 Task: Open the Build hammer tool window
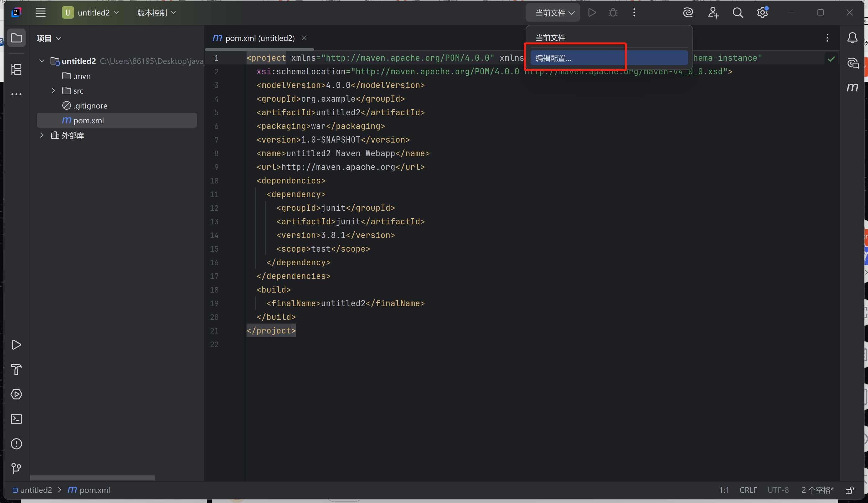(x=16, y=369)
